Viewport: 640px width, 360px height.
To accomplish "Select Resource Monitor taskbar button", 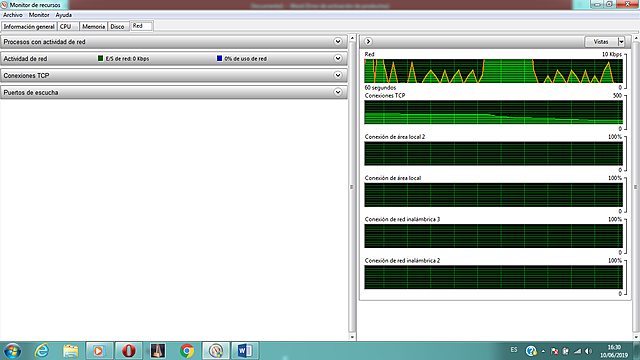I will tap(216, 351).
